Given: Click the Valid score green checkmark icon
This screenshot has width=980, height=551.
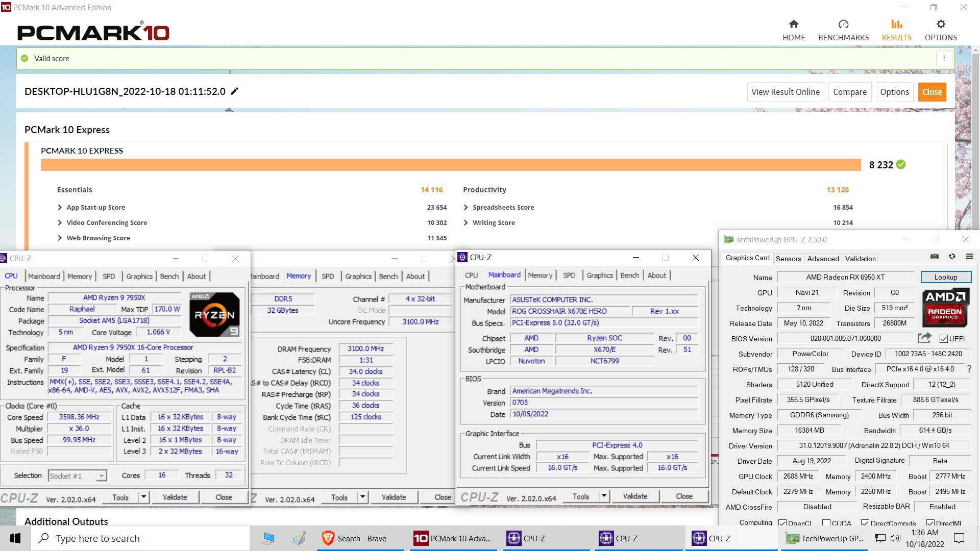Looking at the screenshot, I should click(24, 58).
